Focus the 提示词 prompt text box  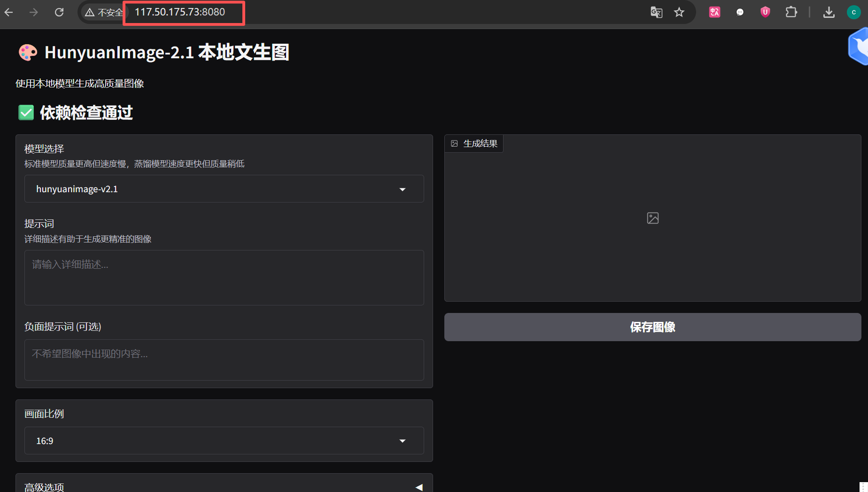(x=224, y=278)
